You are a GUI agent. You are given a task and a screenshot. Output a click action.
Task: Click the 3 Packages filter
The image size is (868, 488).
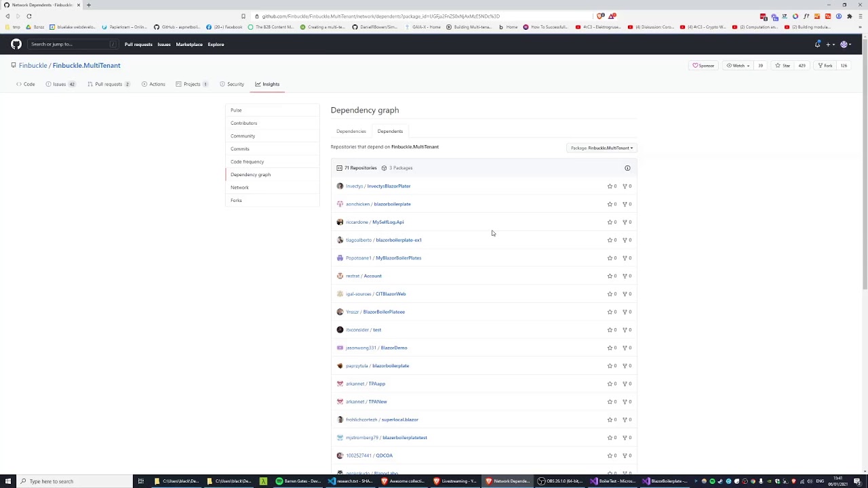397,167
